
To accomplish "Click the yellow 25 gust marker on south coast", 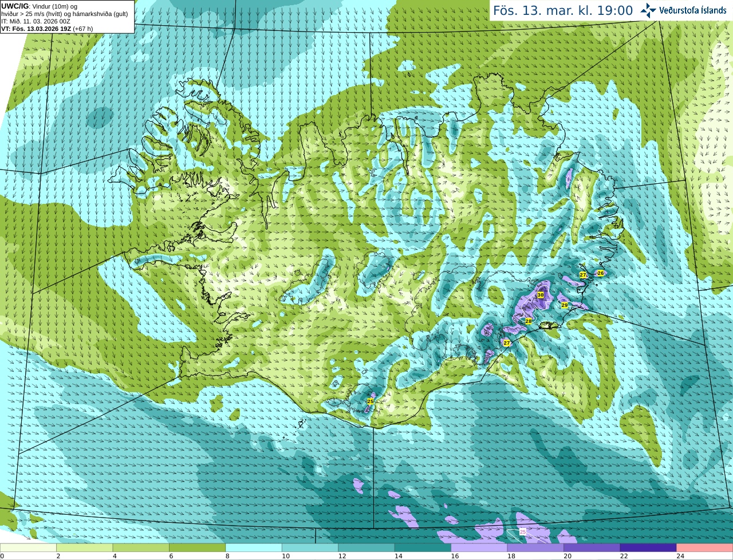I will [371, 401].
